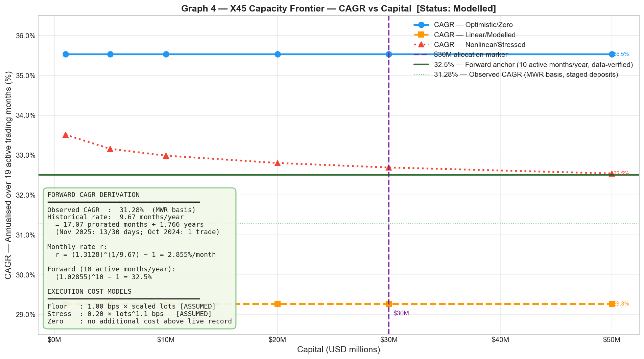Screen dimensions: 644x359
Task: Click the red '32.5%' end label
Action: click(622, 174)
